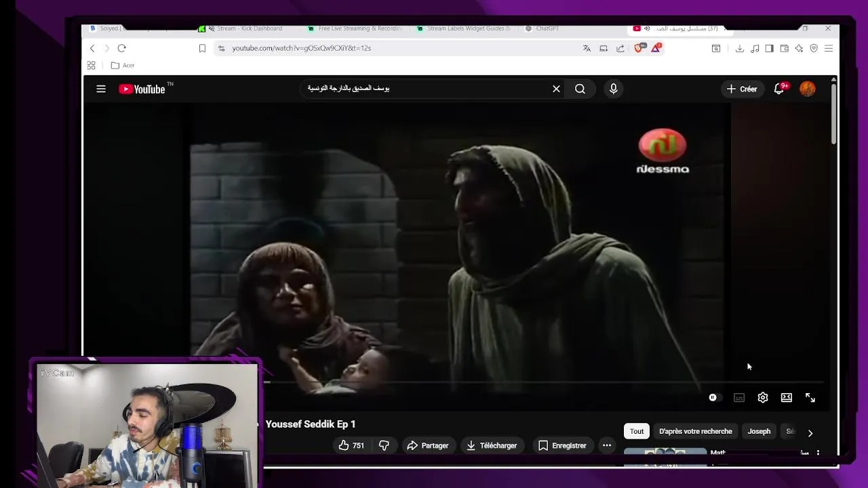Open the browser downloads icon
868x488 pixels.
coord(739,48)
